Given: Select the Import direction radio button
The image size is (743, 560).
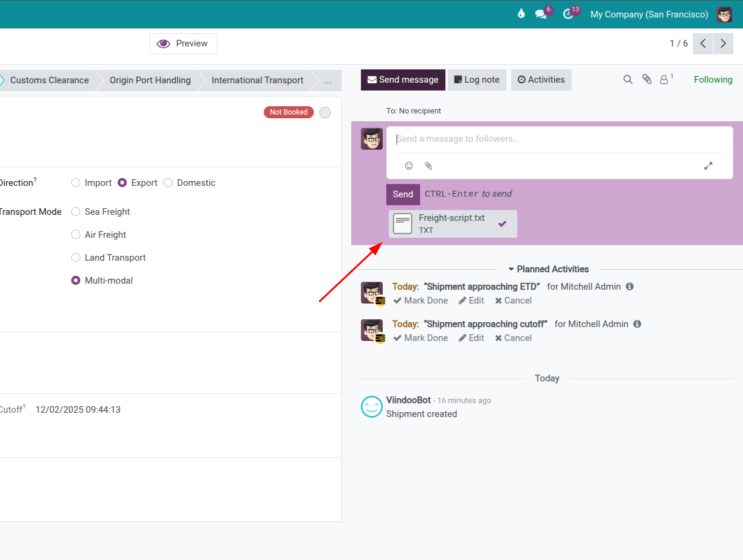Looking at the screenshot, I should click(x=76, y=183).
